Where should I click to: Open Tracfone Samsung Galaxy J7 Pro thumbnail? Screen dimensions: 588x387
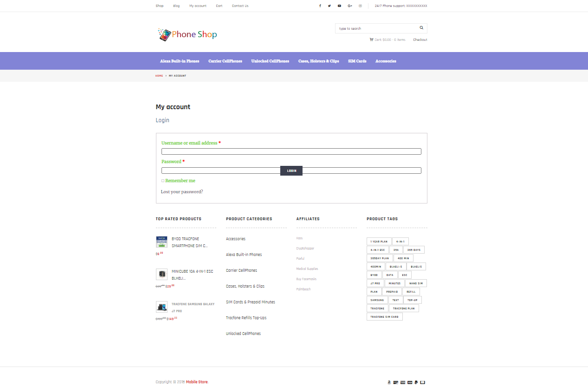click(162, 307)
